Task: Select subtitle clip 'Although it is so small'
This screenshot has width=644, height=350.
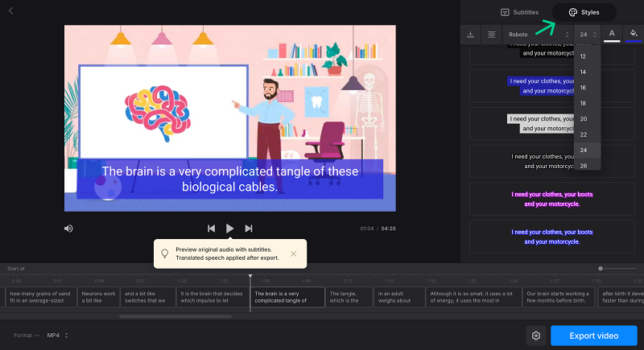Action: coord(473,297)
